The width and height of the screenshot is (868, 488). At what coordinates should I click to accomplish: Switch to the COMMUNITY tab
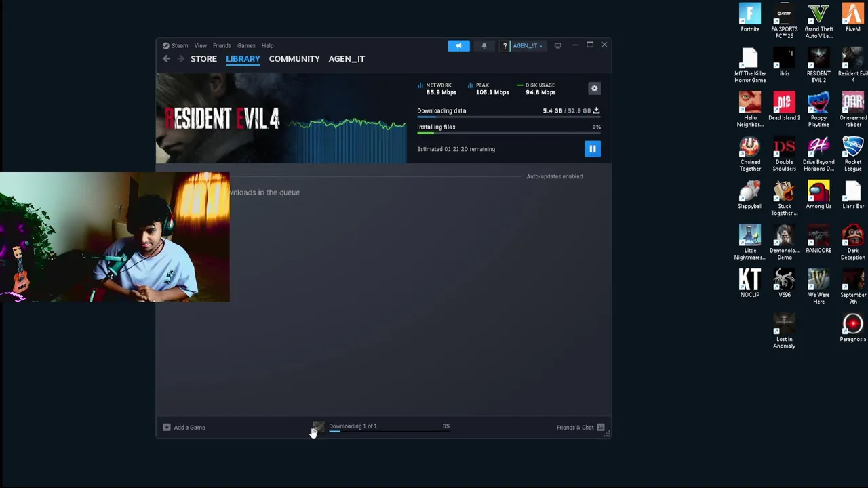(294, 59)
